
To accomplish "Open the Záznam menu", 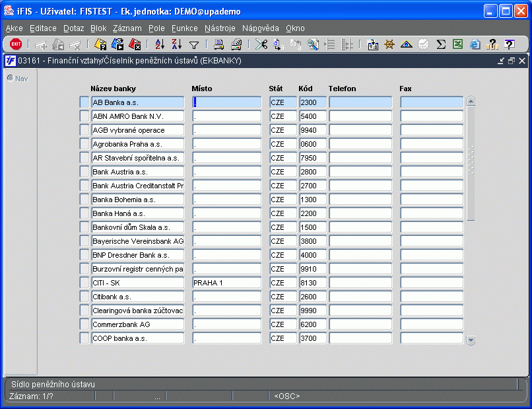I will point(127,28).
